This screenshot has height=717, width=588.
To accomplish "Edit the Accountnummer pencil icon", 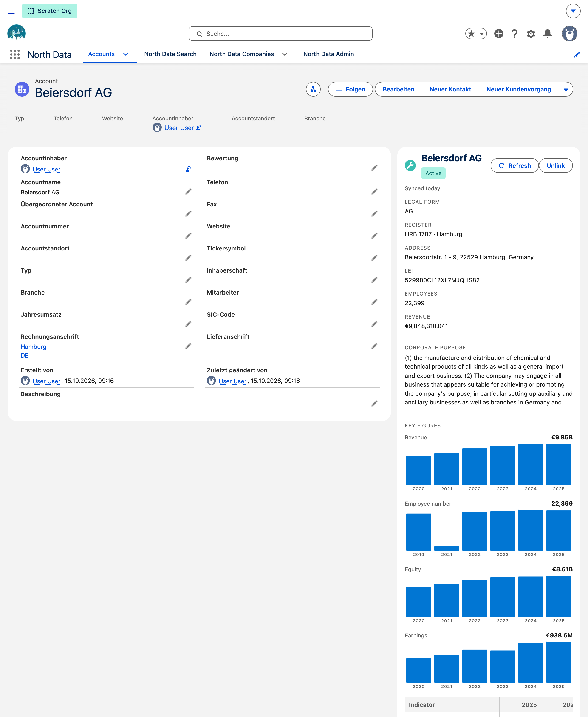I will tap(188, 236).
